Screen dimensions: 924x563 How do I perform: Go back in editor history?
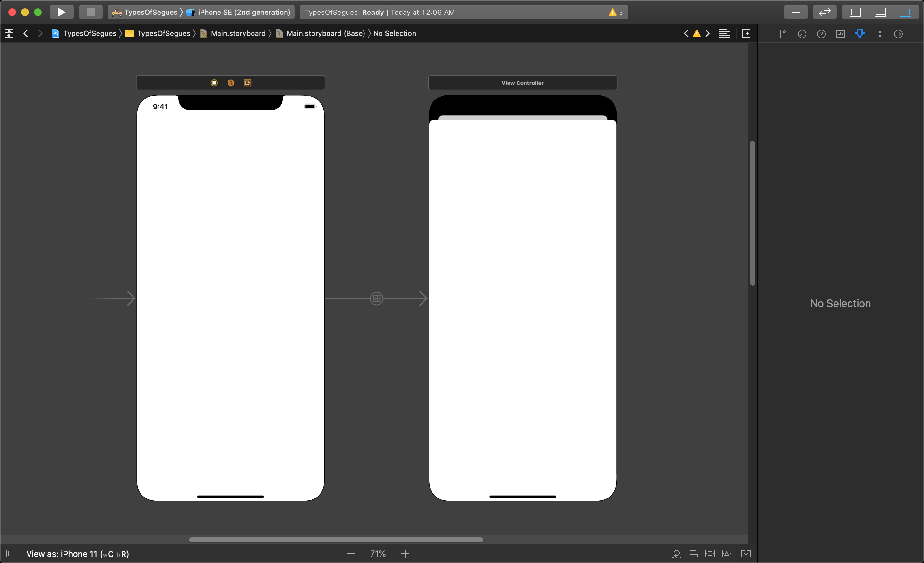(25, 33)
